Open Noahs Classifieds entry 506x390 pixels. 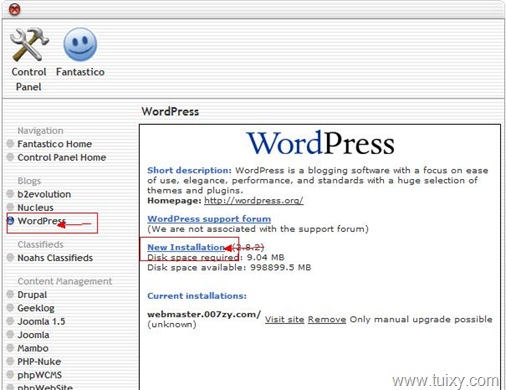(x=55, y=258)
